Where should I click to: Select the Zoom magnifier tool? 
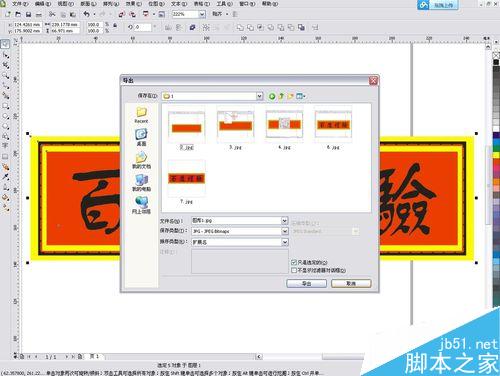(x=5, y=76)
